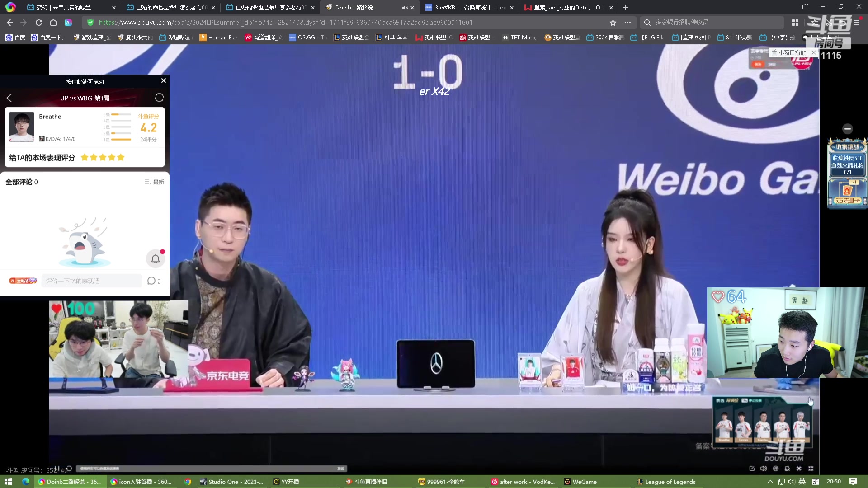The height and width of the screenshot is (488, 868).
Task: Open the S11半决赛 bookmark
Action: [x=734, y=38]
